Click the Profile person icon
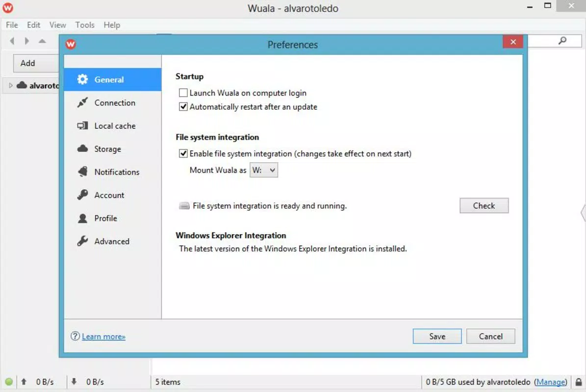This screenshot has height=392, width=586. pyautogui.click(x=82, y=218)
